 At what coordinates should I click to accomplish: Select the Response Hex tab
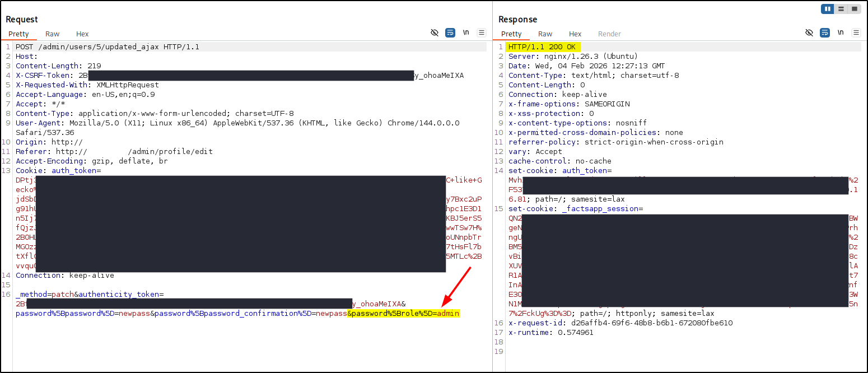tap(575, 34)
